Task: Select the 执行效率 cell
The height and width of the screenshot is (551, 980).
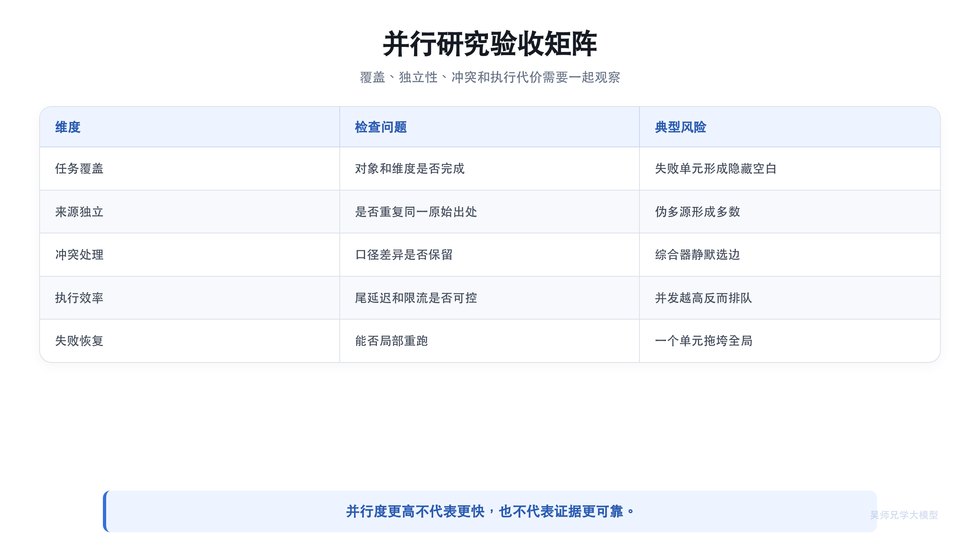Action: pyautogui.click(x=190, y=298)
